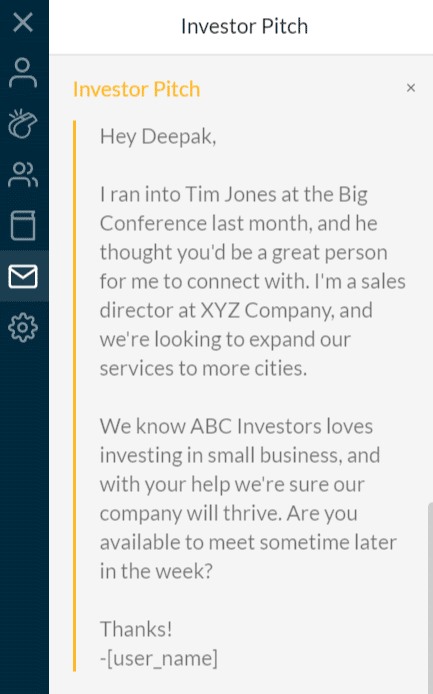The image size is (433, 694).
Task: Click the Investor Pitch title in top header
Action: coord(244,26)
